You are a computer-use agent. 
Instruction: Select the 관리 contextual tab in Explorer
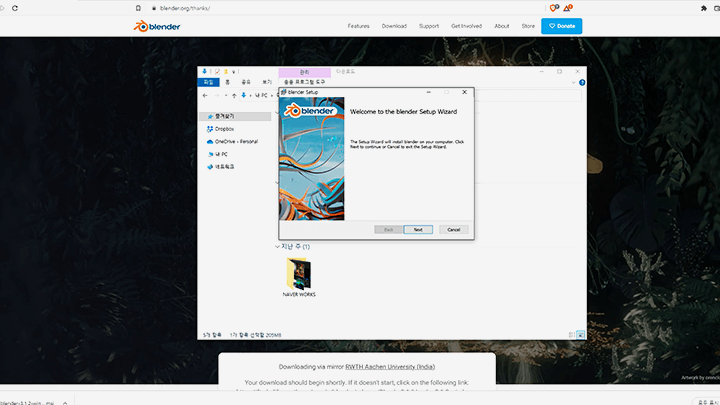[x=304, y=72]
